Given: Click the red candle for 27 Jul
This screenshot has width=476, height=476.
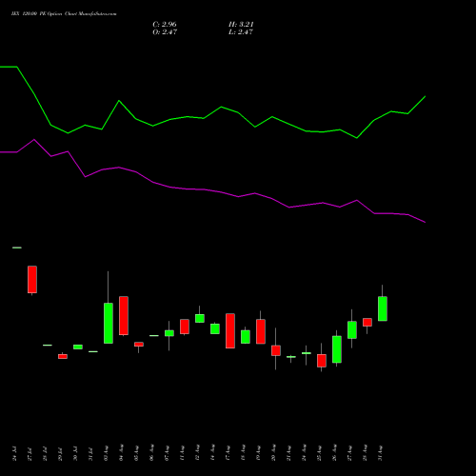Looking at the screenshot, I should tap(32, 279).
